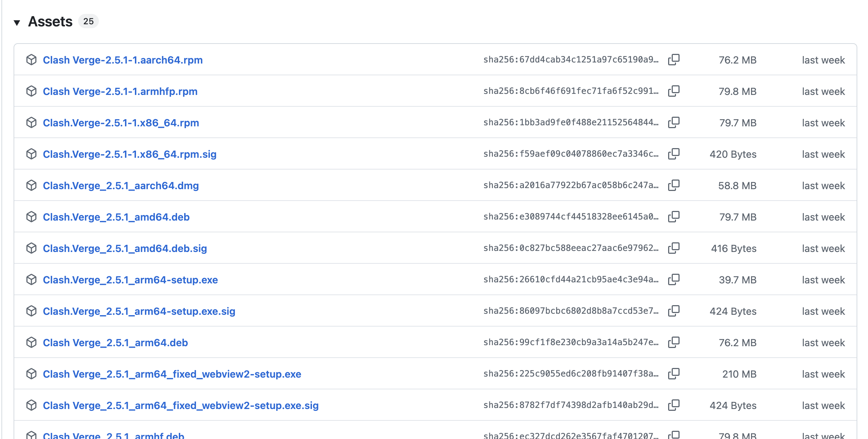Copy sha256 for Clash Verge-2.5.1-1.aarch64.rpm

[x=674, y=60]
